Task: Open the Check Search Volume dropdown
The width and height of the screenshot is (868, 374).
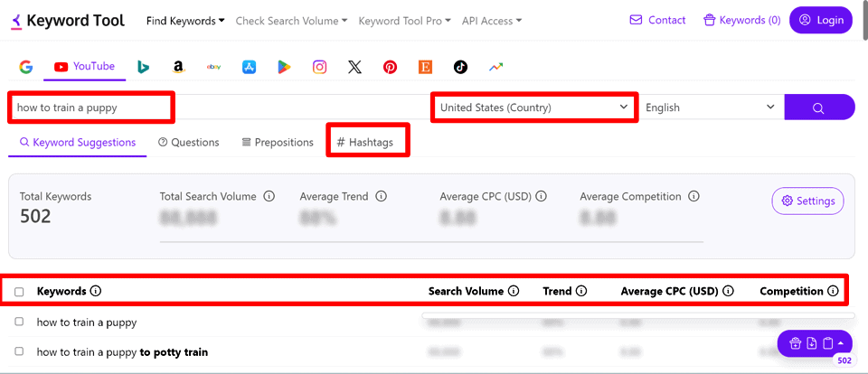Action: pos(291,21)
